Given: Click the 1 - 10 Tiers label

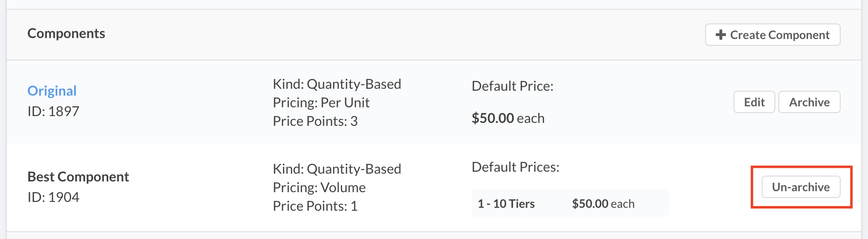Looking at the screenshot, I should point(506,204).
